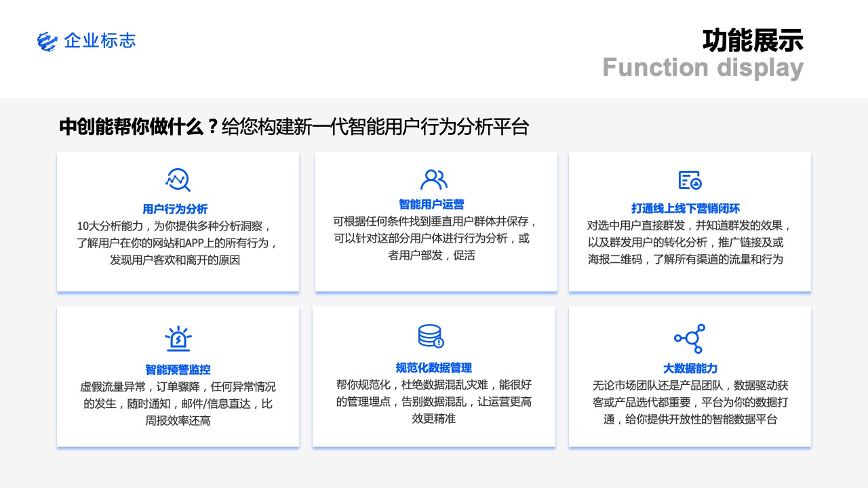Click the line 客或产品迭代都重要，平台为你的数据打
This screenshot has height=488, width=868.
[x=690, y=403]
